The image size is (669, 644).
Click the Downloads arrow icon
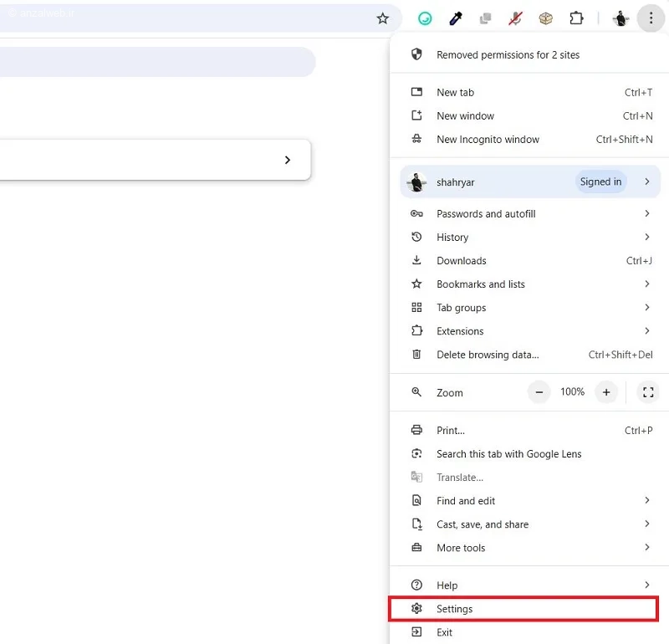(416, 260)
